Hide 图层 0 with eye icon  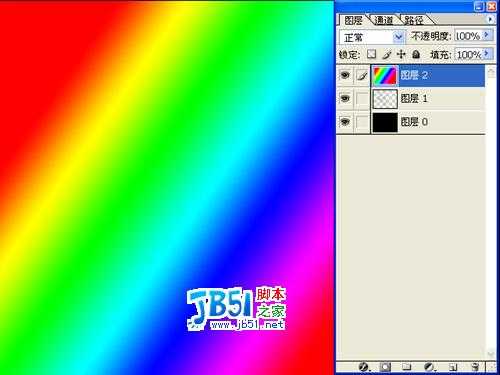coord(345,122)
